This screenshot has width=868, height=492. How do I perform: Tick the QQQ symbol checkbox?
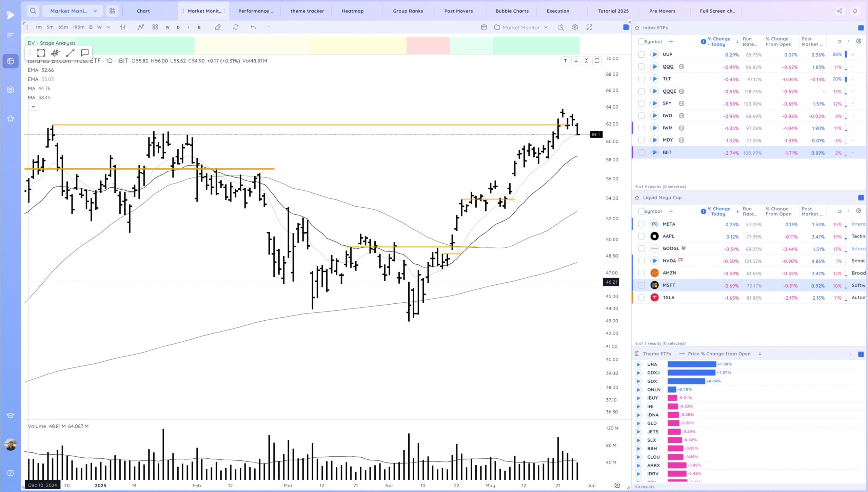641,67
